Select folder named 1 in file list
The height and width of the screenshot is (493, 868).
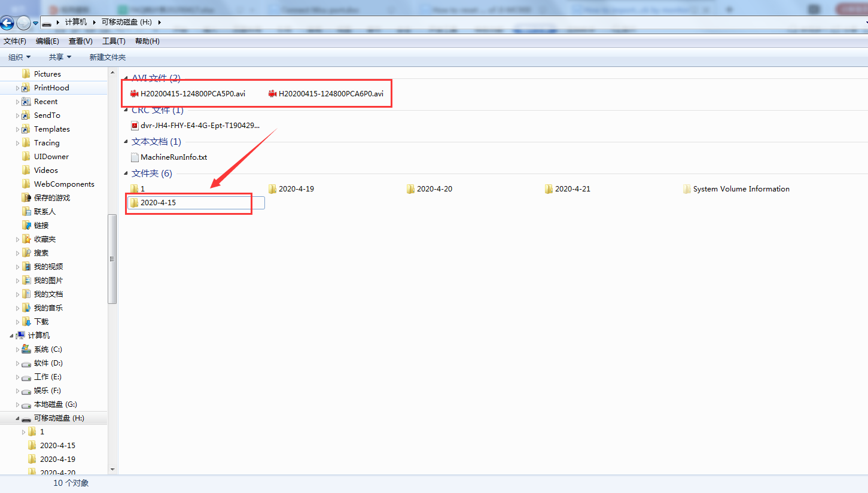pyautogui.click(x=138, y=189)
